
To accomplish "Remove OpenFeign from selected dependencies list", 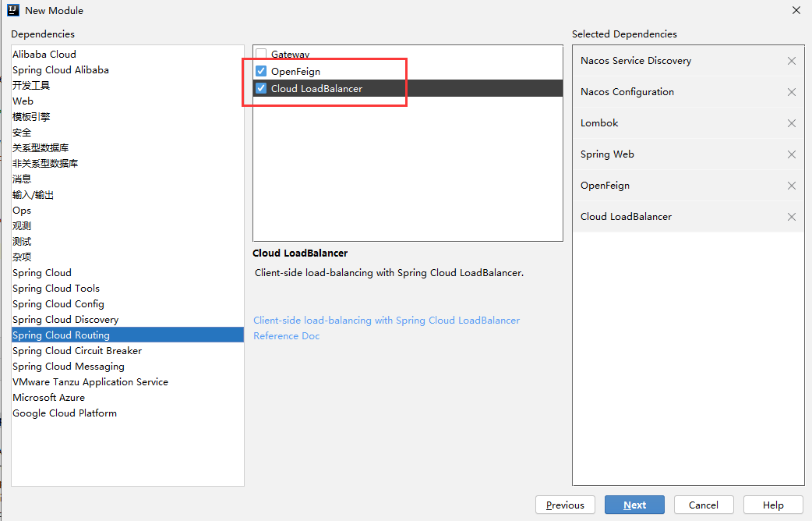I will (791, 186).
